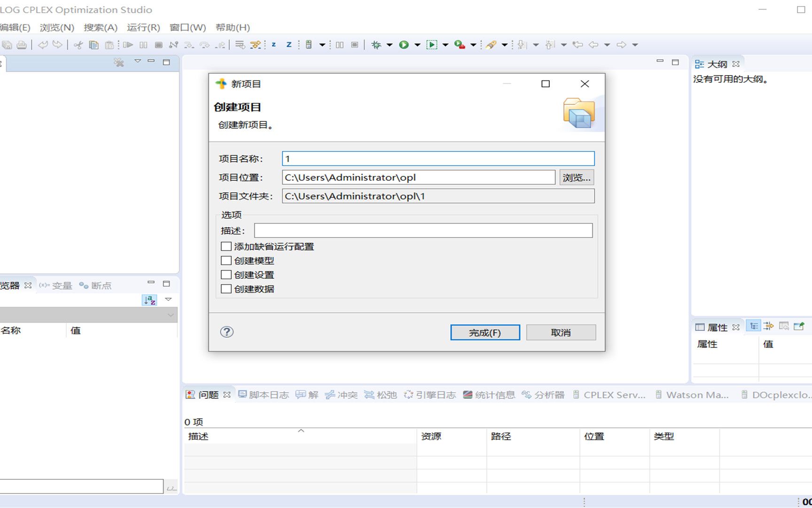Viewport: 812px width, 508px height.
Task: Click the Terminate square icon
Action: point(159,45)
